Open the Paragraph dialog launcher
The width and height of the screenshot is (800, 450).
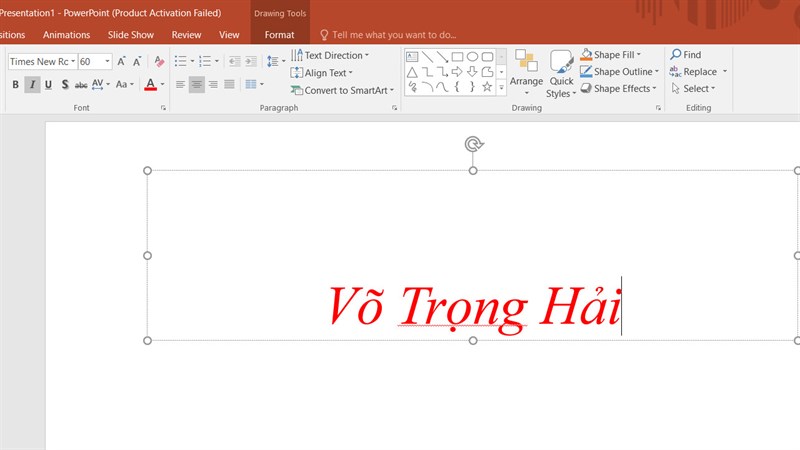pos(394,108)
